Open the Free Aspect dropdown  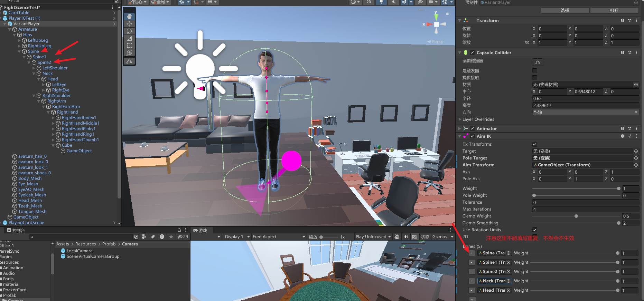click(279, 237)
